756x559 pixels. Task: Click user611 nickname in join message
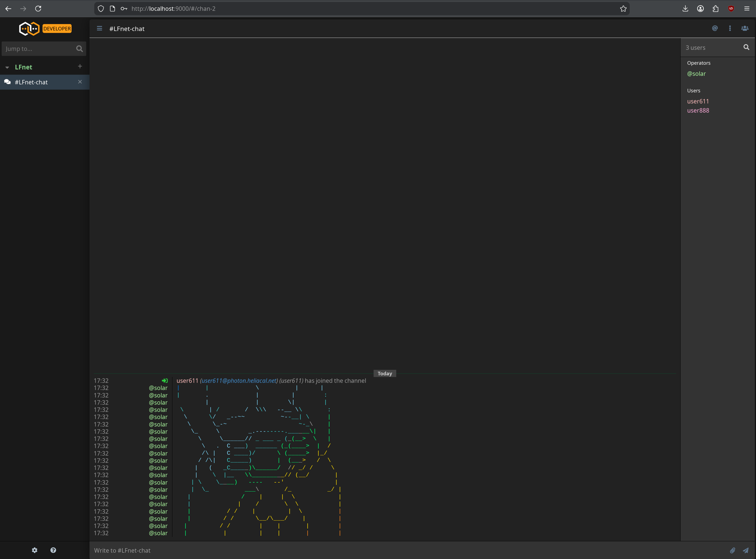[x=187, y=381]
